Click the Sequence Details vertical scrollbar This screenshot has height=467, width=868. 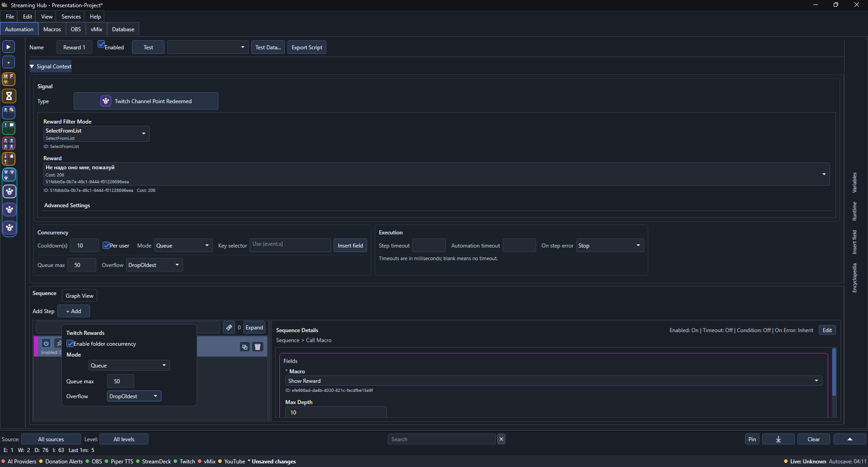point(834,372)
